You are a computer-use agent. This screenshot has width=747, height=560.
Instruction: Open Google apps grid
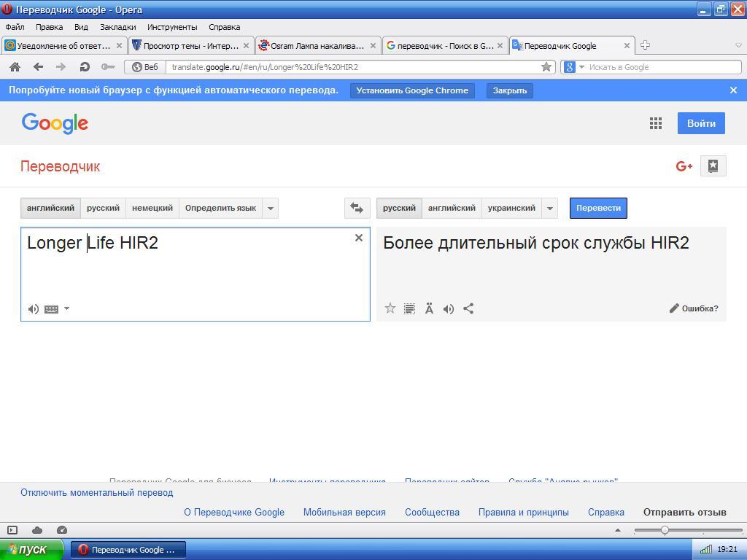pos(655,123)
